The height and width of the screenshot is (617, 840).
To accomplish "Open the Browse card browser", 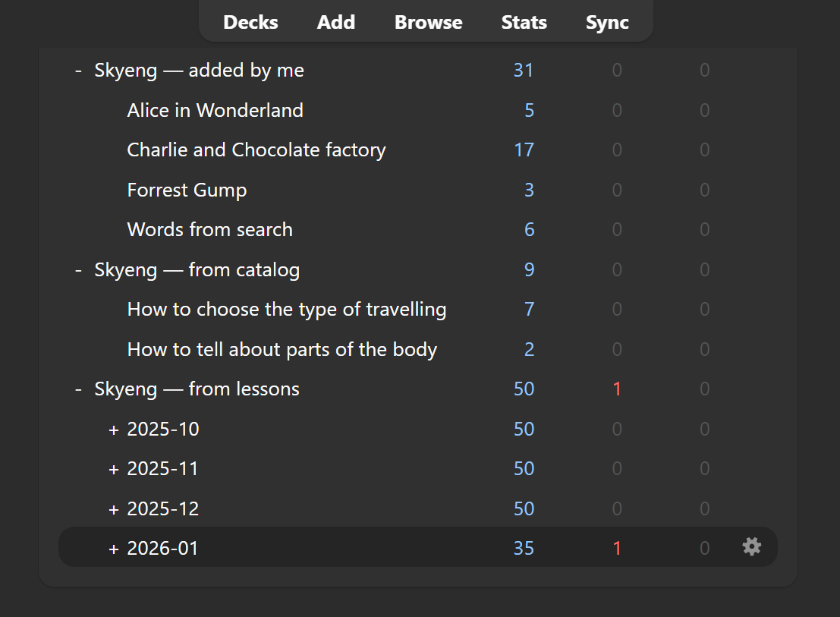I will pos(428,22).
